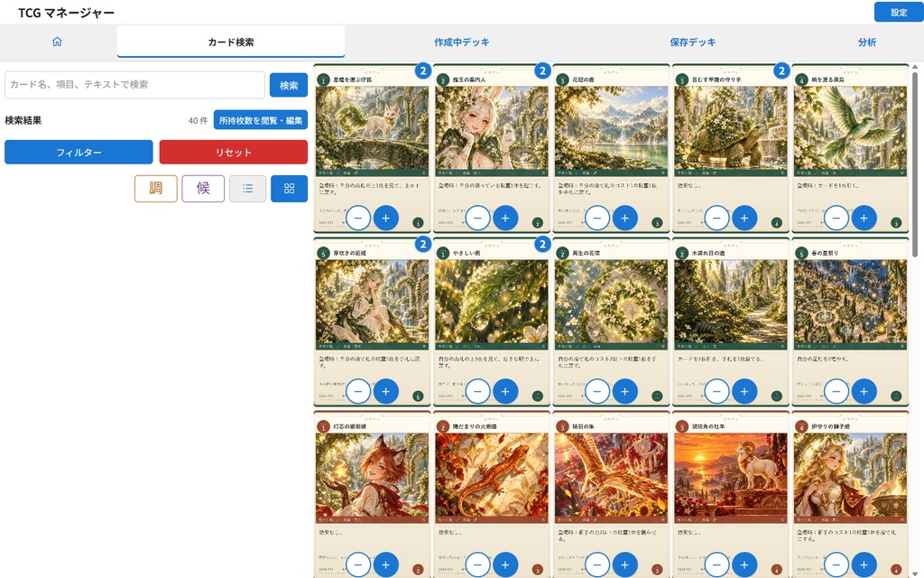Open 所持枚数を閲覧・編集 button
Image resolution: width=924 pixels, height=578 pixels.
[261, 120]
